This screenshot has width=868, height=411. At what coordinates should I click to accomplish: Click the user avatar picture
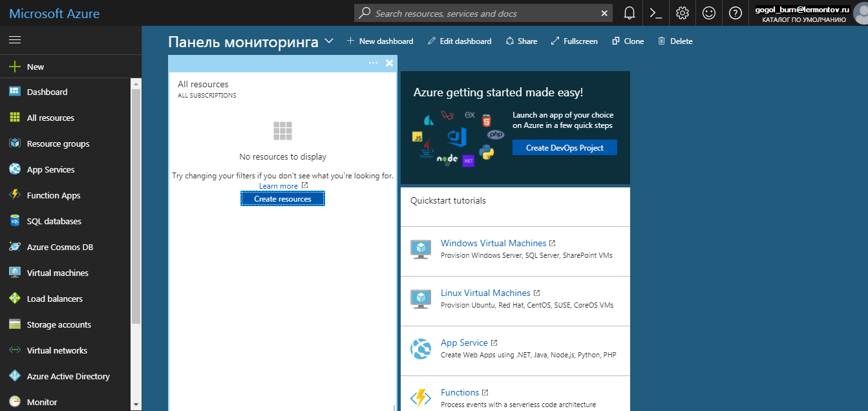(x=861, y=13)
